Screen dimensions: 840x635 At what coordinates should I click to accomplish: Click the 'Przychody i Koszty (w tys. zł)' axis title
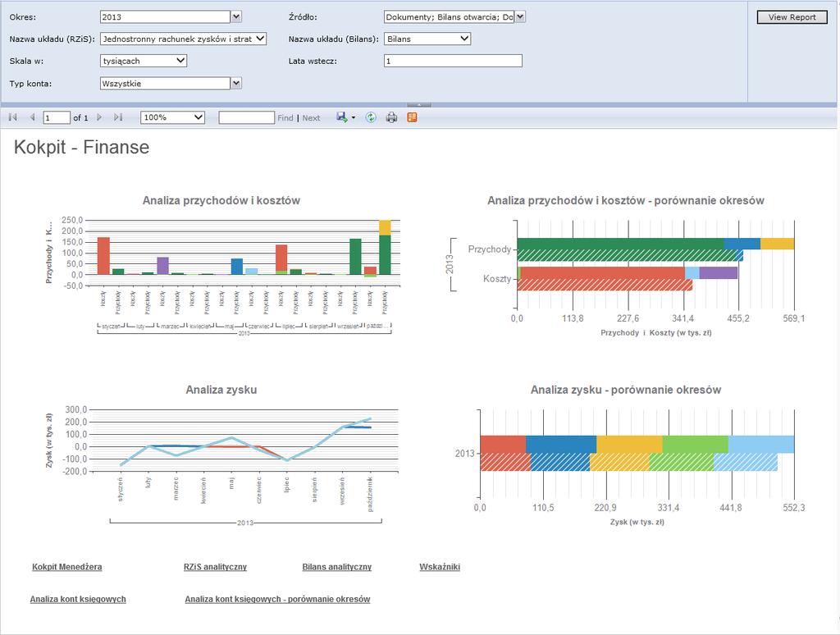(x=656, y=333)
